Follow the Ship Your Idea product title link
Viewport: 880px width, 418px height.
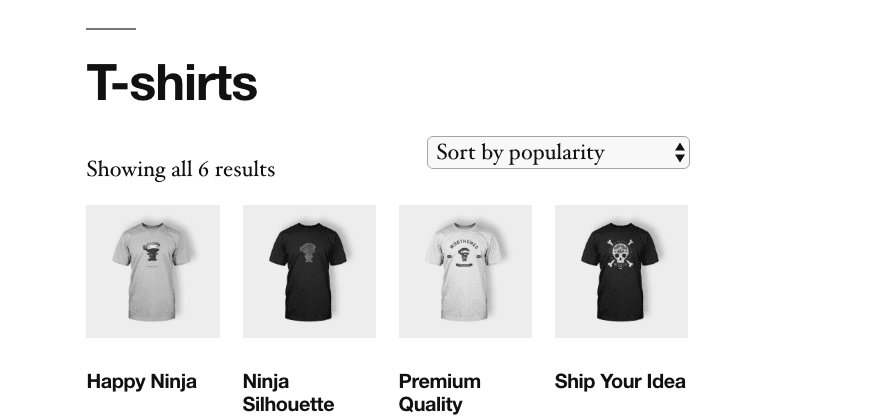620,381
